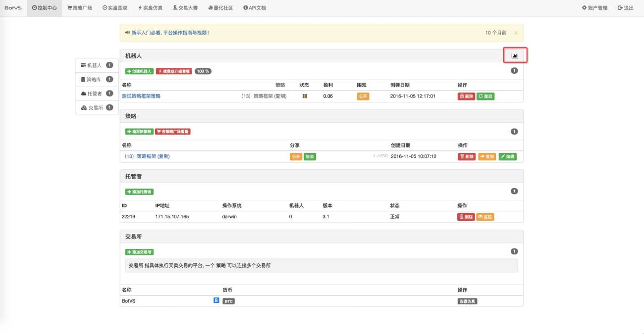The image size is (644, 334).
Task: Click the darwin operating system cell
Action: [230, 217]
